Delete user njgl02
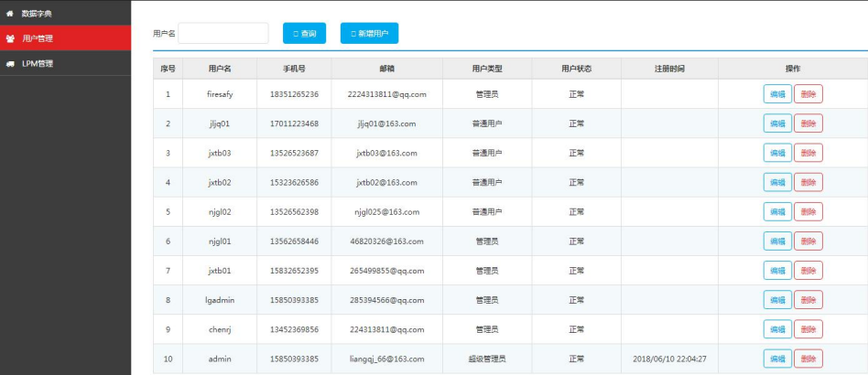 [x=808, y=211]
